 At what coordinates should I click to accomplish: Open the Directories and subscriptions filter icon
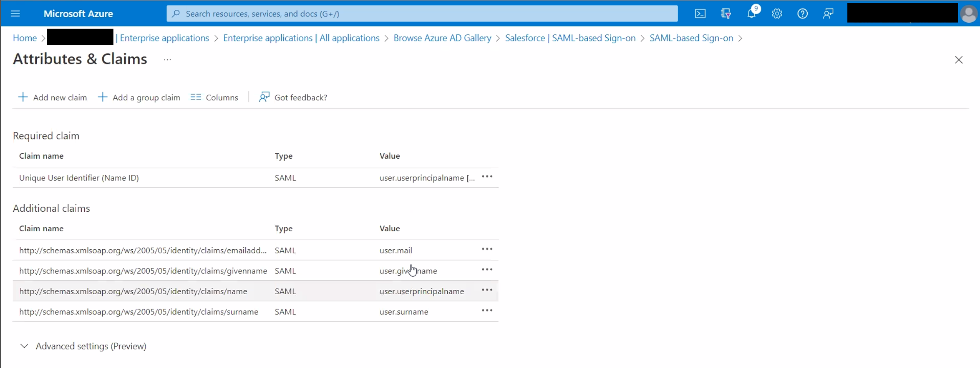click(726, 14)
